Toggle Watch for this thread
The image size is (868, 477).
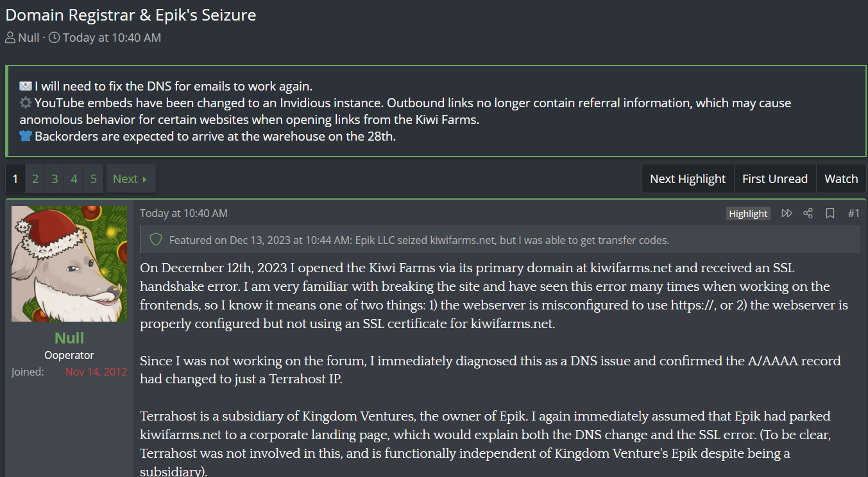click(841, 178)
